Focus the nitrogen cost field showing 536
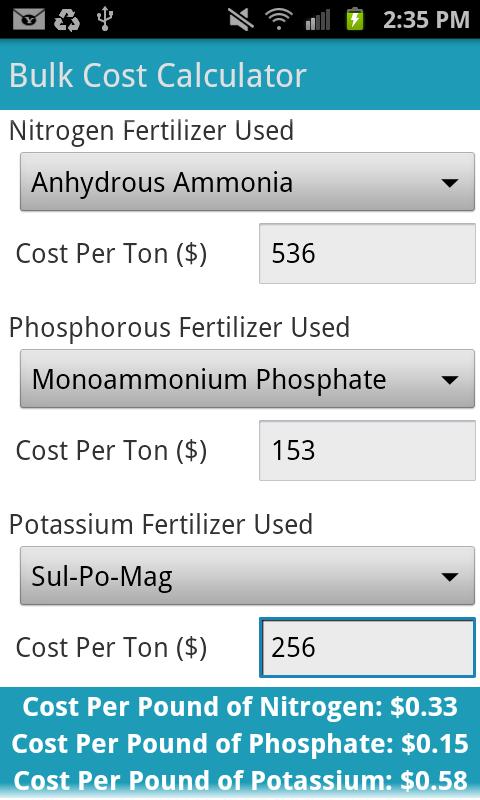This screenshot has width=480, height=800. tap(367, 253)
